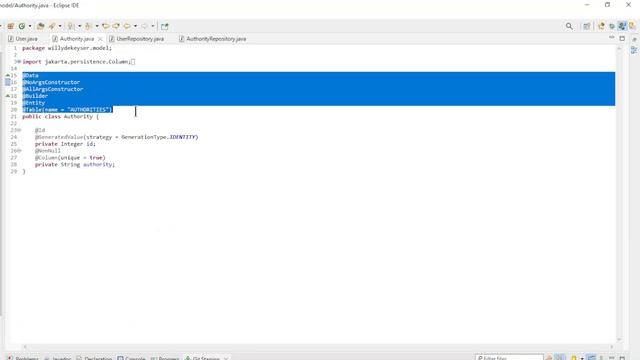Click the Previous Annotation toolbar icon

point(88,26)
